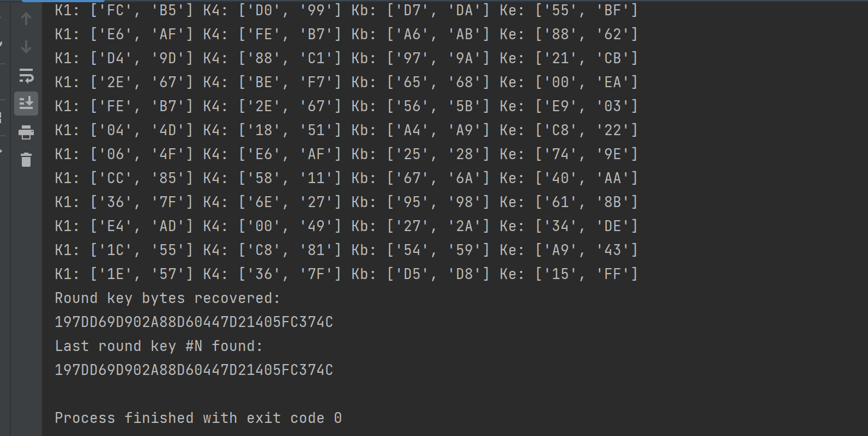Click the 'Round key bytes recovered:' line
The image size is (868, 436).
click(167, 298)
